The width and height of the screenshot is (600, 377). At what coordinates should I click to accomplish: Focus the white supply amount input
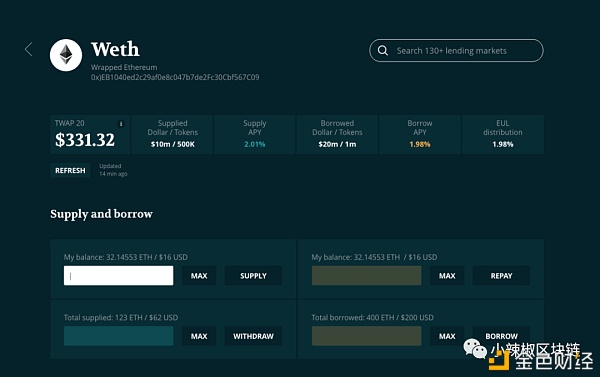[x=118, y=276]
